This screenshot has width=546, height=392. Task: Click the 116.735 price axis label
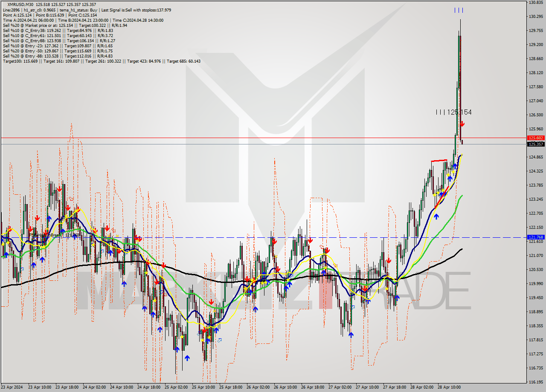(x=536, y=368)
